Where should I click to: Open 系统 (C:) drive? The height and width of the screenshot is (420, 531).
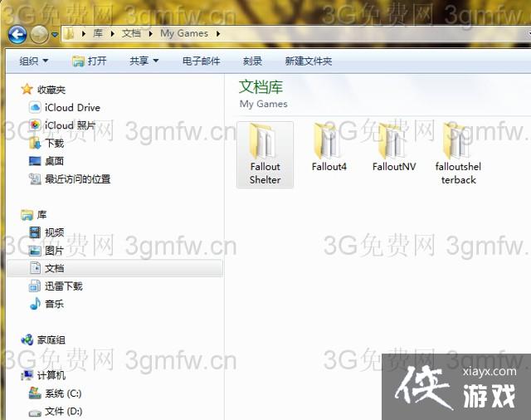click(63, 393)
